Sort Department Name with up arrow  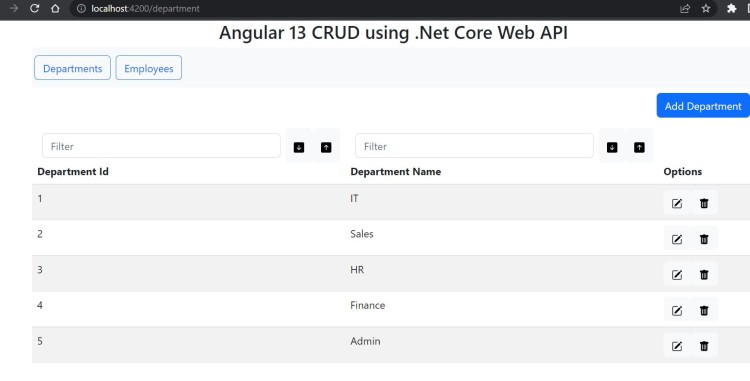(639, 147)
